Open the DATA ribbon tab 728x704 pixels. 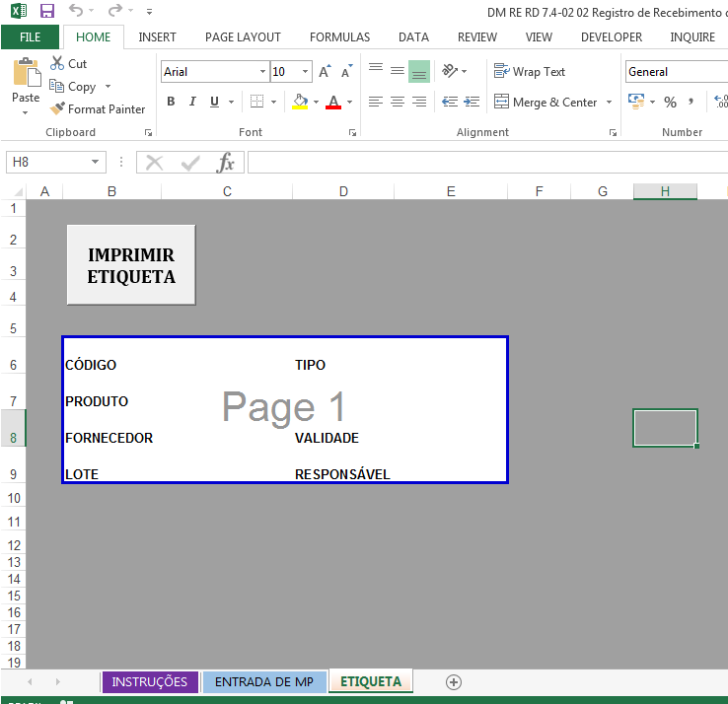413,37
